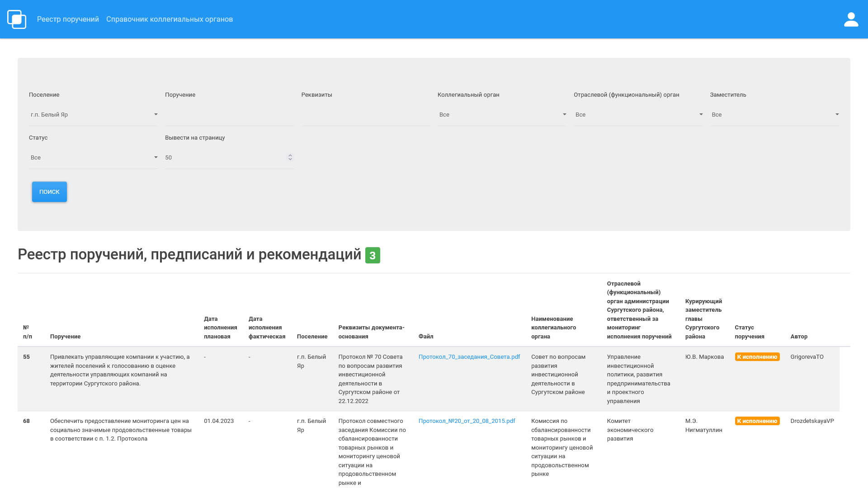Select row number 68 in the table

pos(27,421)
